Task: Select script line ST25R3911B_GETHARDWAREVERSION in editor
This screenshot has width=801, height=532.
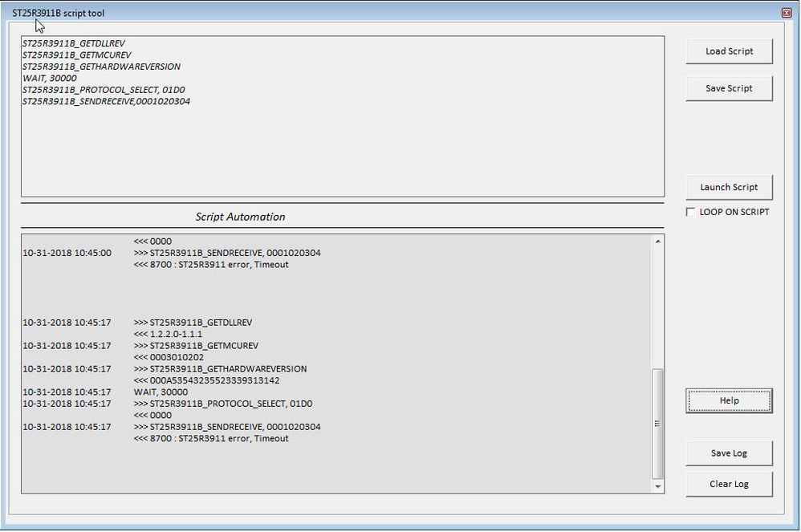Action: [101, 67]
